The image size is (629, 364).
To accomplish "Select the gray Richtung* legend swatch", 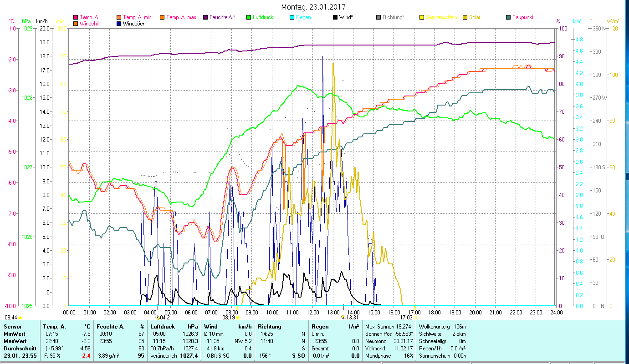I will [x=378, y=18].
